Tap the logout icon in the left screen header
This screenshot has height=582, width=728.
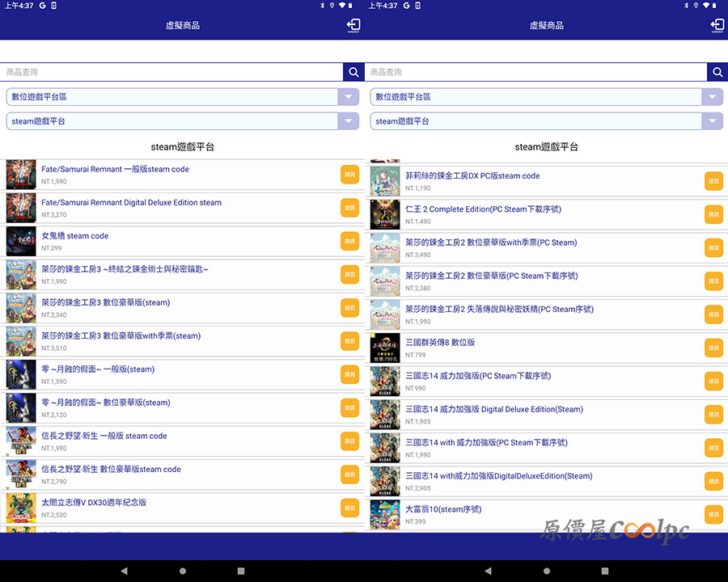353,26
